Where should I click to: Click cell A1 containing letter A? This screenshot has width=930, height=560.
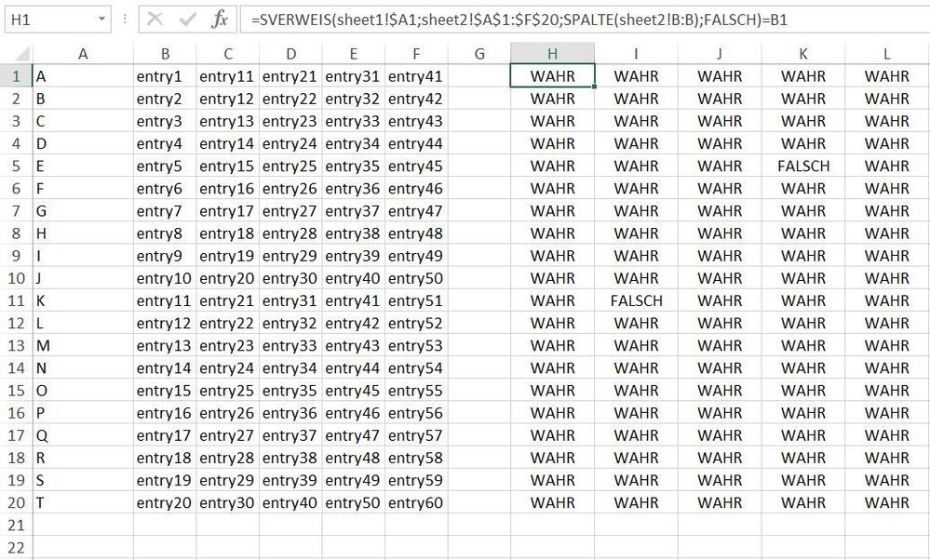pos(83,76)
